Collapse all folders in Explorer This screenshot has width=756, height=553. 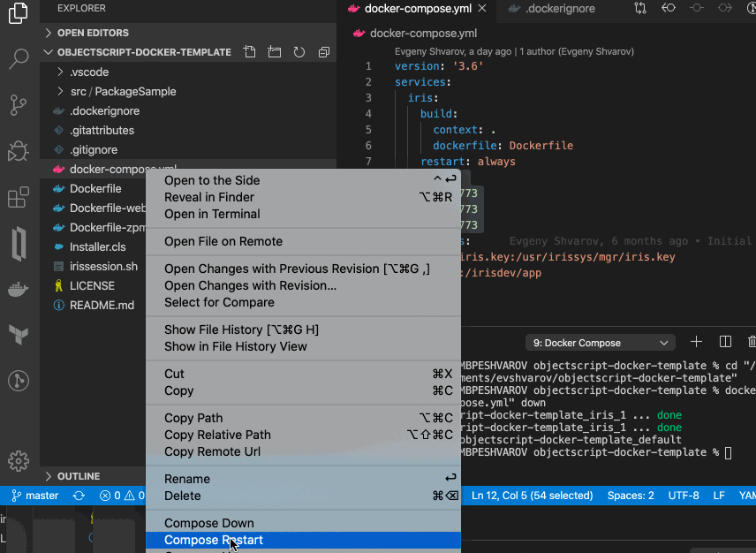point(323,52)
